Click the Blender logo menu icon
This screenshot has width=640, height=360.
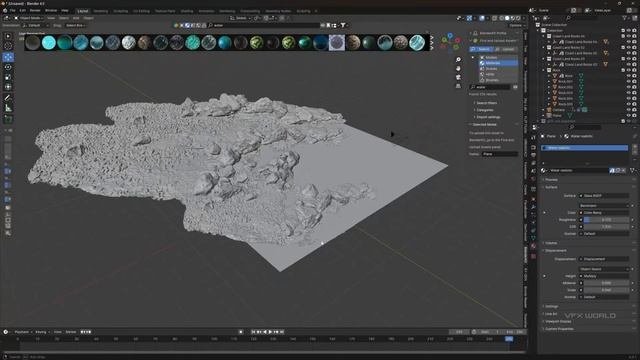click(x=5, y=10)
